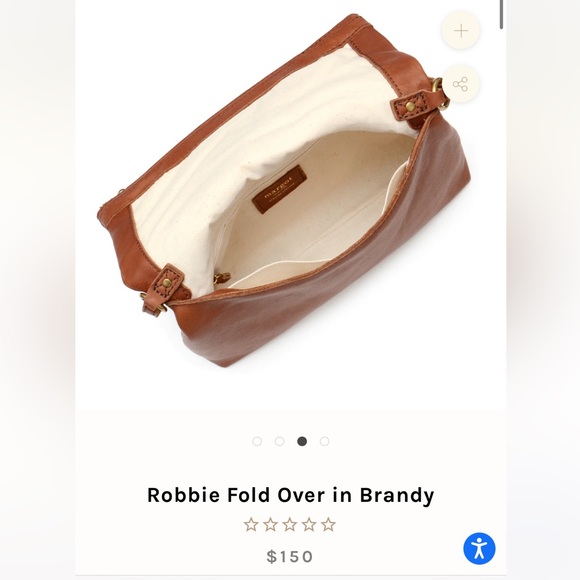The height and width of the screenshot is (580, 580).
Task: Click the page scrollbar at top right
Action: tap(501, 14)
